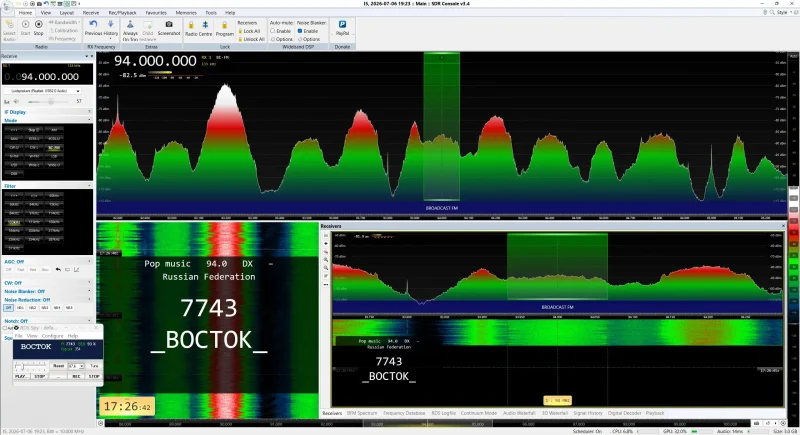
Task: Click REC in RDS Spy window
Action: [x=76, y=376]
